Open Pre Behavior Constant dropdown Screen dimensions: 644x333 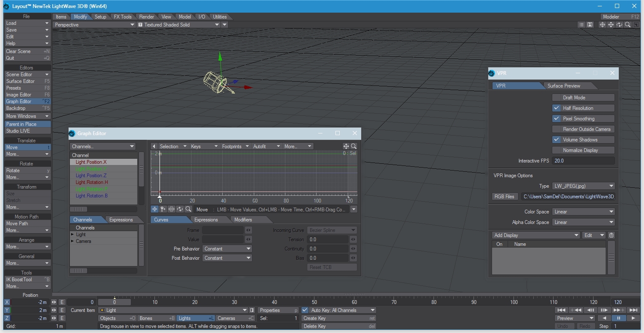coord(227,249)
